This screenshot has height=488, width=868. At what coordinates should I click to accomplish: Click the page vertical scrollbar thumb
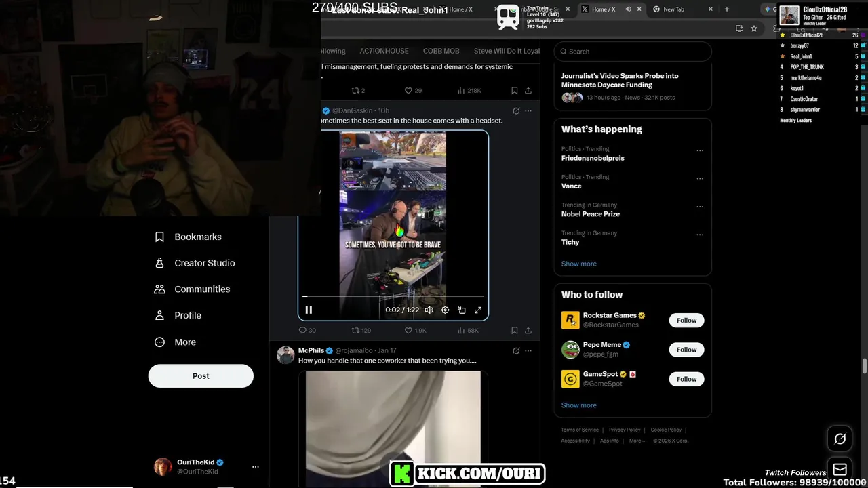865,366
